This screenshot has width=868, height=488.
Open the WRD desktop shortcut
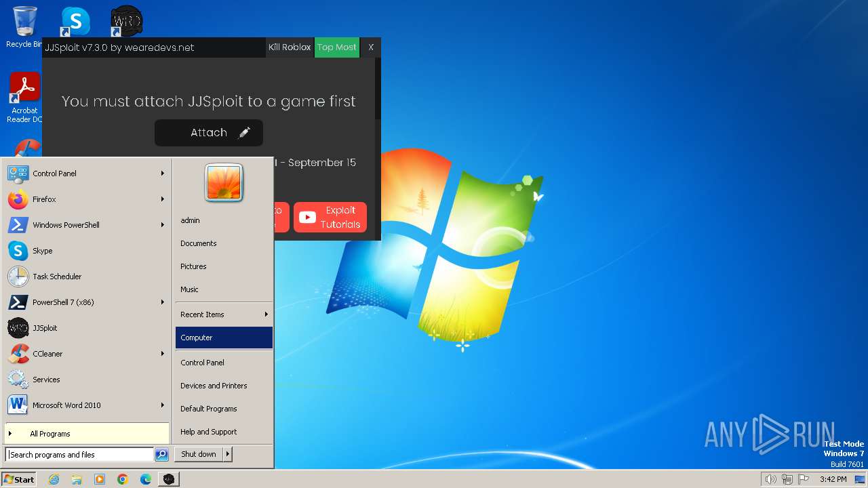pyautogui.click(x=127, y=21)
